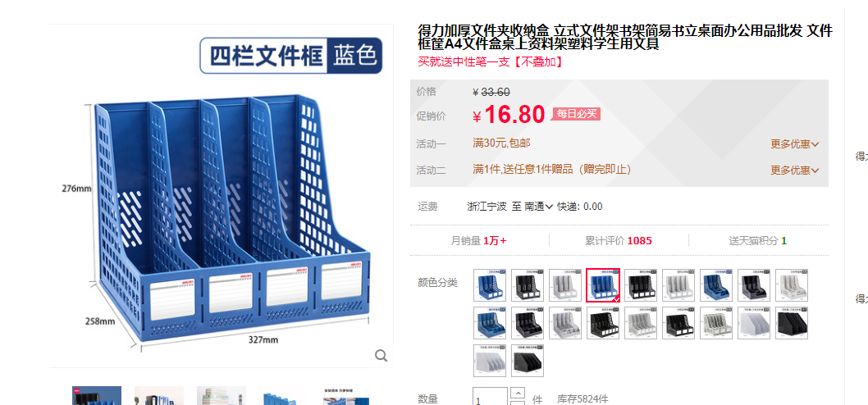Select the first blue file rack color option

coord(490,285)
